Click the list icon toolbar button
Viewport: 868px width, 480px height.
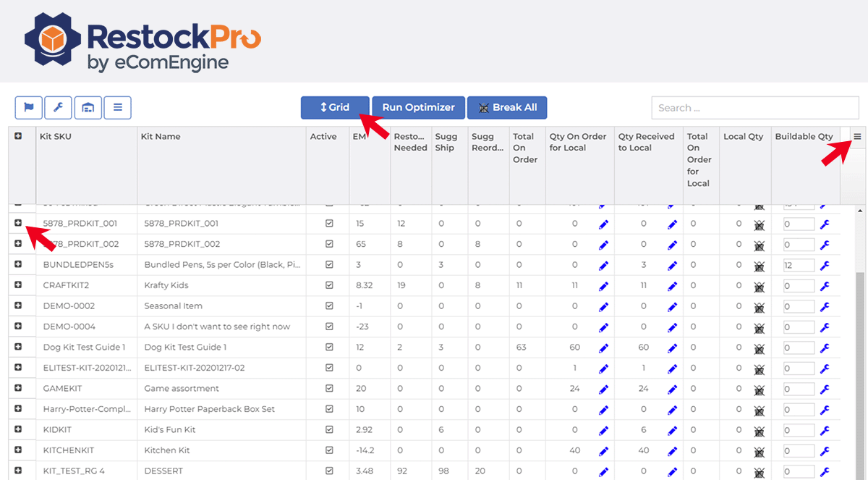pos(117,108)
